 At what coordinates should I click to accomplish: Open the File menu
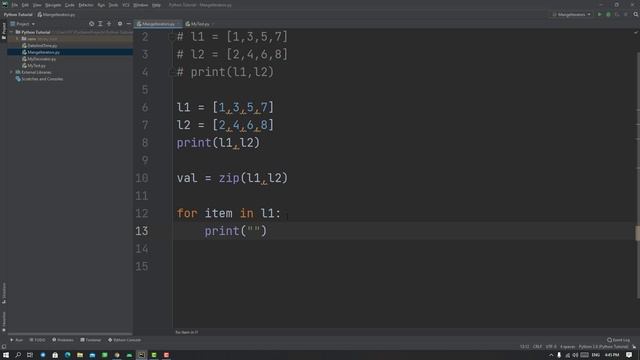click(15, 5)
